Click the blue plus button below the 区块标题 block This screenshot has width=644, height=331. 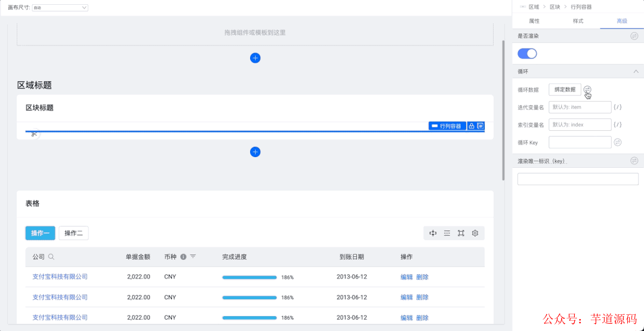[255, 152]
